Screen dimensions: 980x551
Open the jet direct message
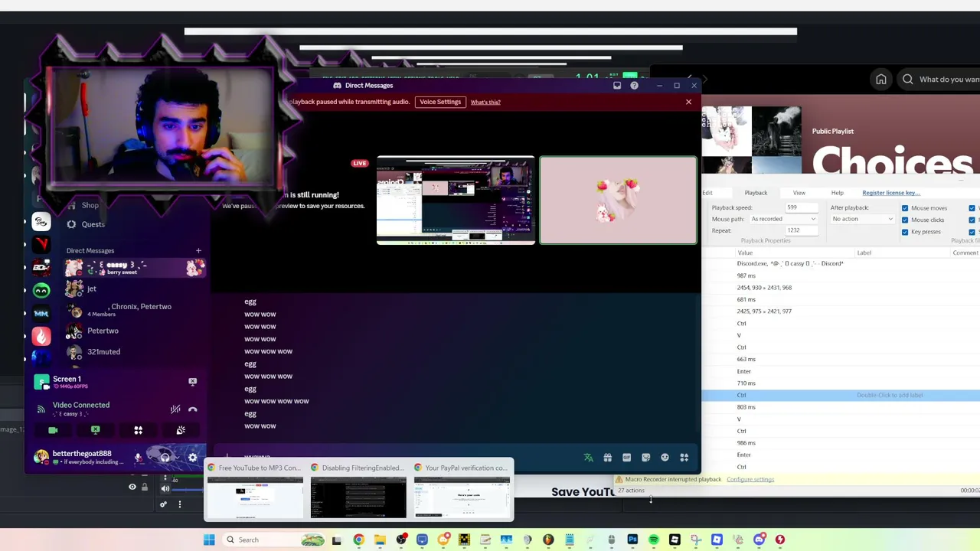(x=135, y=289)
